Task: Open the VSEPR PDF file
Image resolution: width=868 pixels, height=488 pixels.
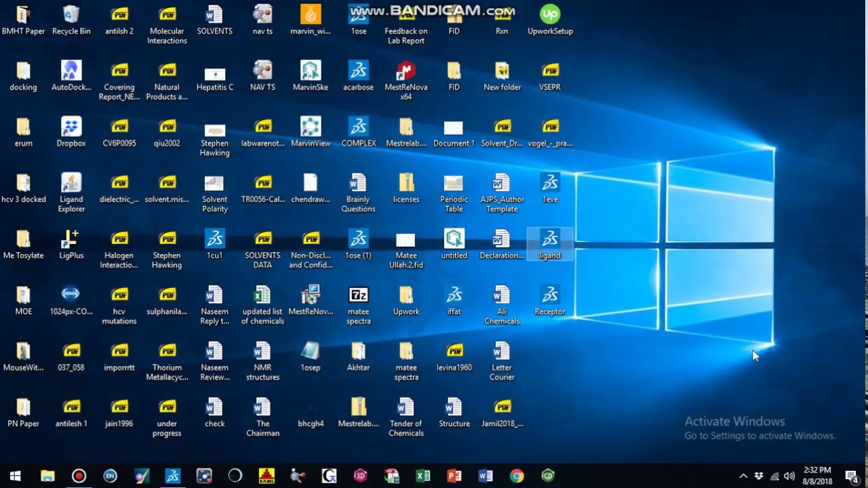Action: (550, 77)
